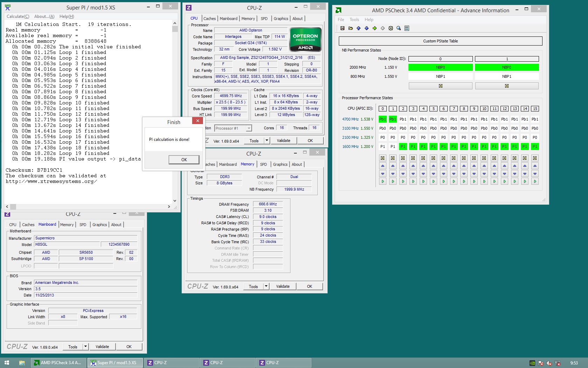
Task: Click the CPU APIC ID 7 box
Action: click(454, 109)
